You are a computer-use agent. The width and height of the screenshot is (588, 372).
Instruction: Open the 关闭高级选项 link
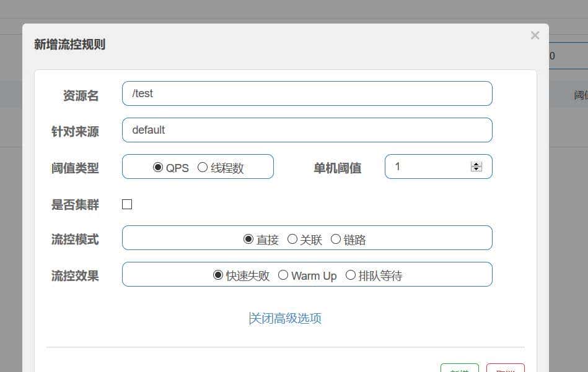click(x=284, y=318)
